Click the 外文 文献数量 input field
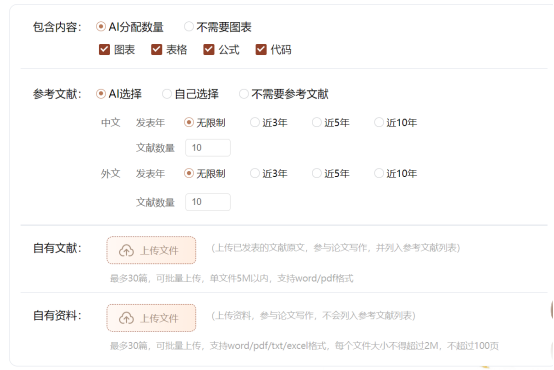The image size is (554, 370). pyautogui.click(x=208, y=202)
